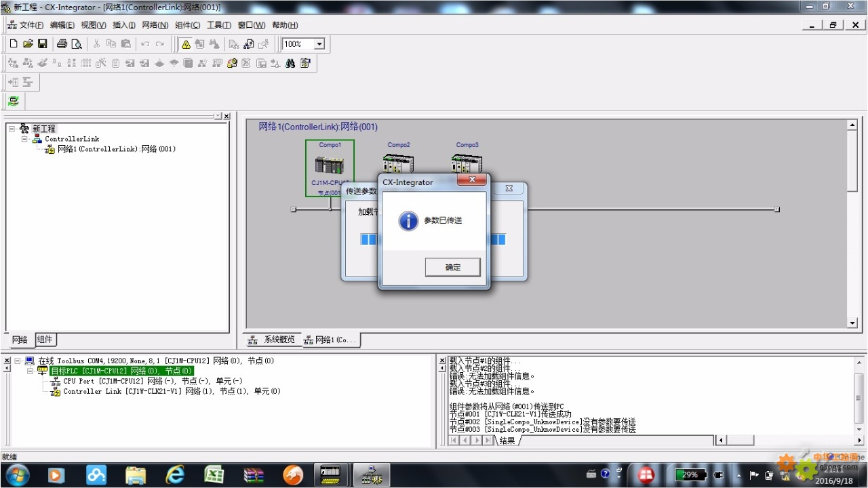Toggle the yellow warning-triangle online icon
The height and width of the screenshot is (488, 868).
[x=185, y=44]
